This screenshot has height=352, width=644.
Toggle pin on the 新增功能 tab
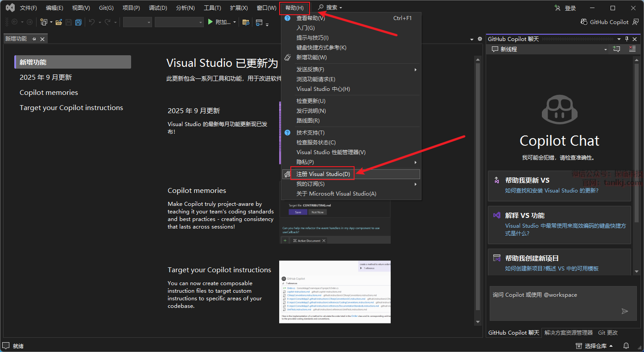(x=34, y=39)
